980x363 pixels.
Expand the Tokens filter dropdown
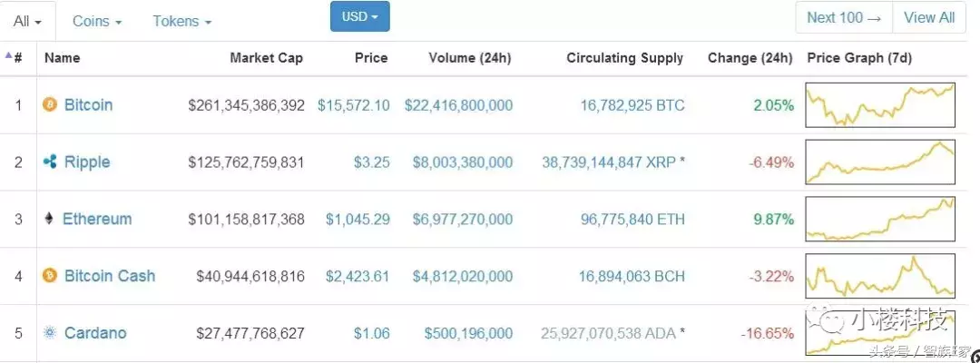click(x=181, y=21)
